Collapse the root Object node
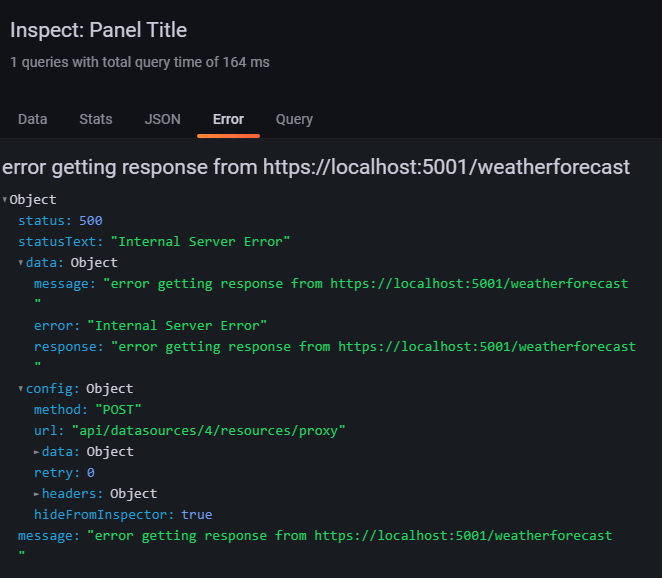 [x=5, y=199]
